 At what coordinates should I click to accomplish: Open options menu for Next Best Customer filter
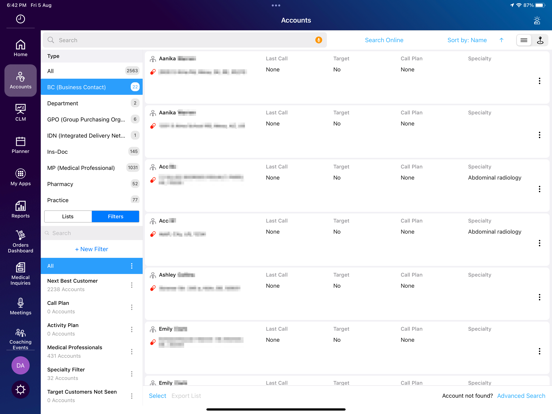132,285
